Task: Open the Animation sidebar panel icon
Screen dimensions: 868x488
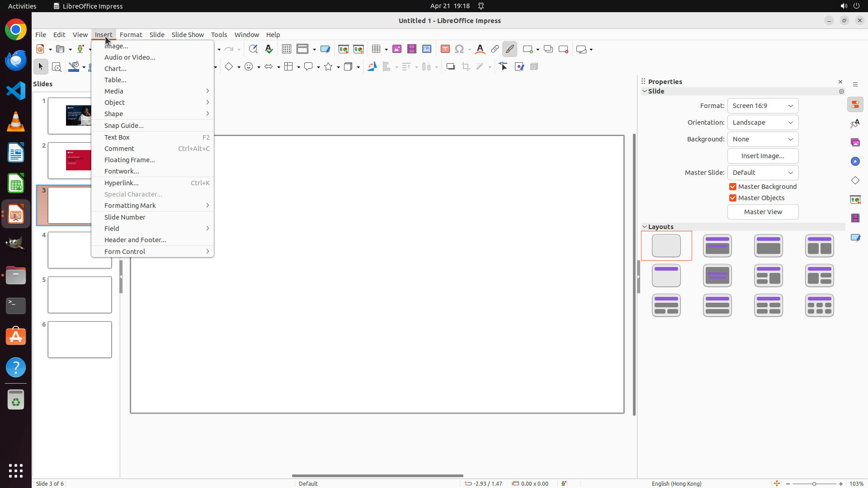Action: (x=855, y=218)
